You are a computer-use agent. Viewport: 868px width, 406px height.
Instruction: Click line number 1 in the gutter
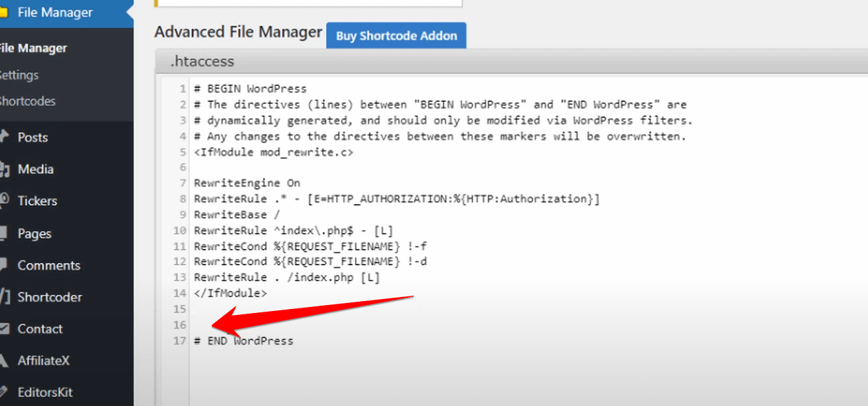coord(182,88)
